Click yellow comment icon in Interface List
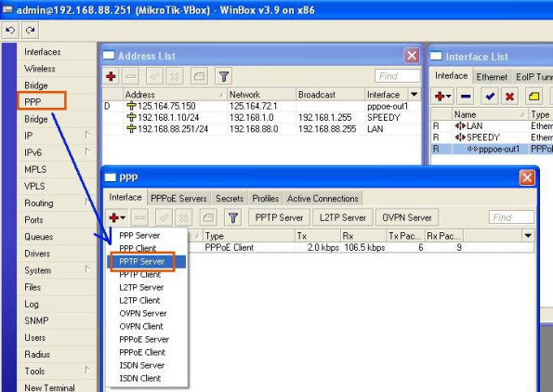Image resolution: width=553 pixels, height=392 pixels. (534, 97)
